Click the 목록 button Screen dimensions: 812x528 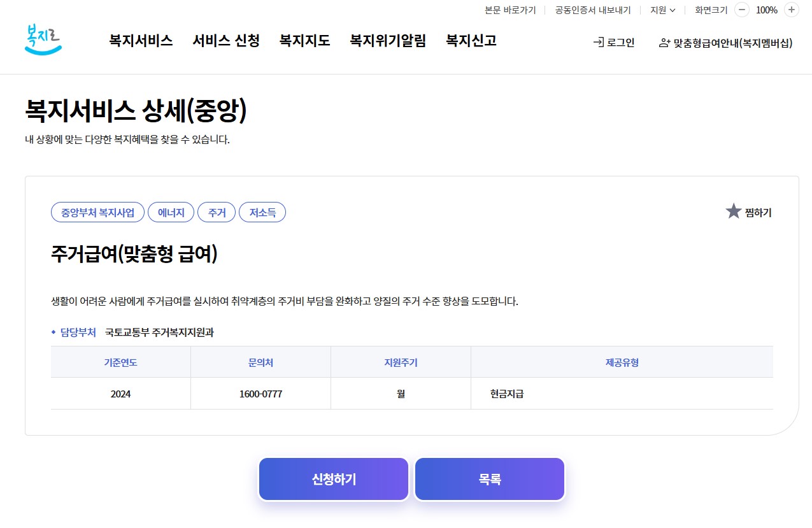(489, 479)
